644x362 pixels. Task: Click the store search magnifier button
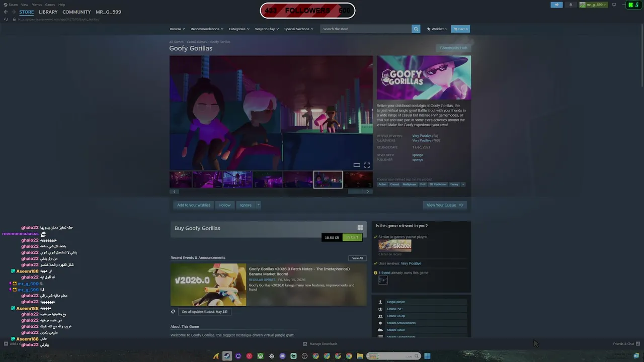click(x=416, y=29)
